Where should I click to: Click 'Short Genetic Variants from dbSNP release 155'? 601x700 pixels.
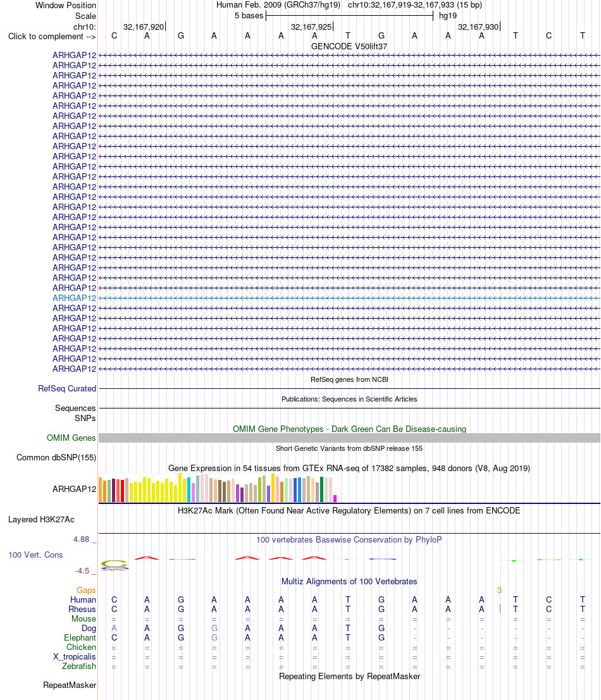[x=349, y=449]
